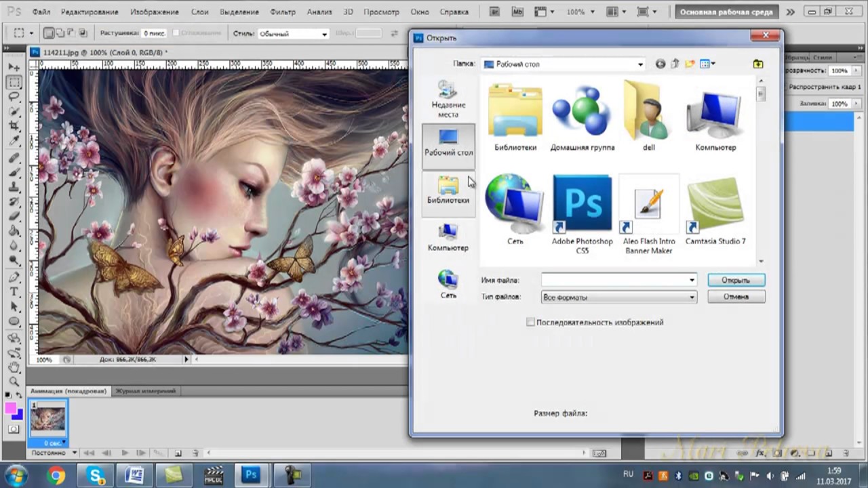868x488 pixels.
Task: Add current folder to favorites in Open dialog
Action: click(757, 64)
